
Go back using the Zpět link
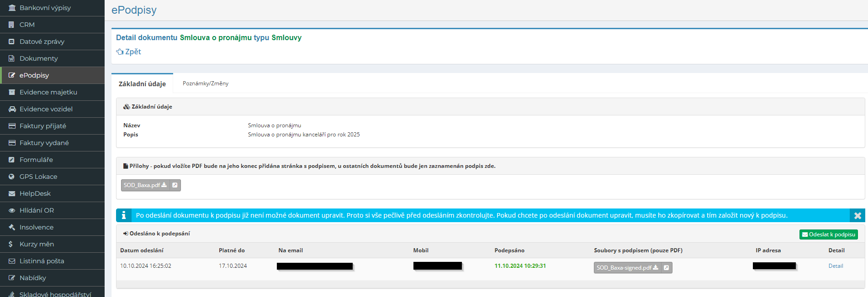pos(129,52)
